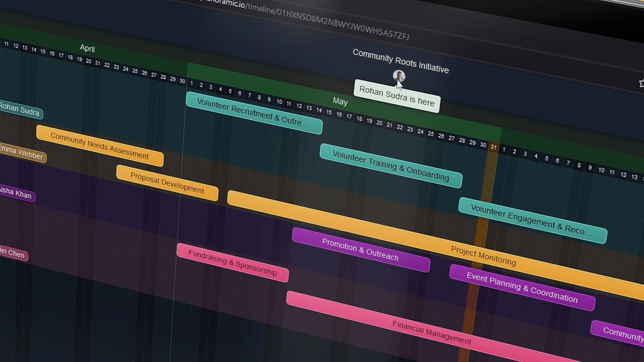Click the Mei Chen row label
This screenshot has height=362, width=644.
pyautogui.click(x=13, y=253)
